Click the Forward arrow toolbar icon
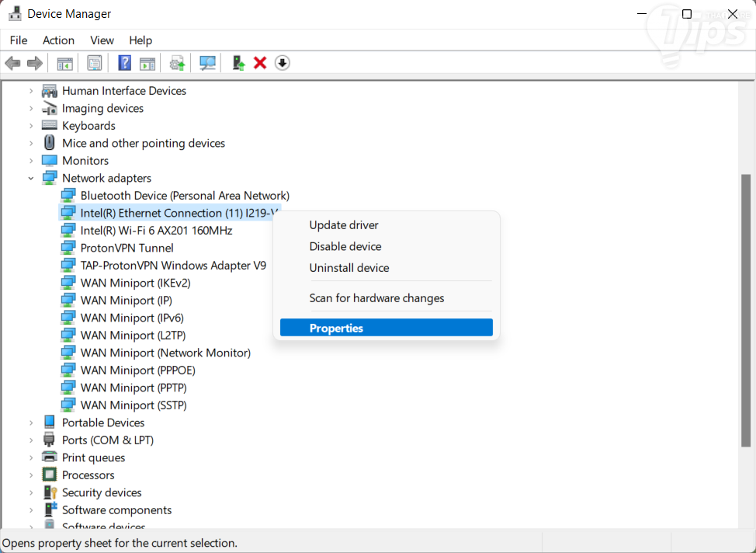The image size is (756, 553). pyautogui.click(x=35, y=63)
